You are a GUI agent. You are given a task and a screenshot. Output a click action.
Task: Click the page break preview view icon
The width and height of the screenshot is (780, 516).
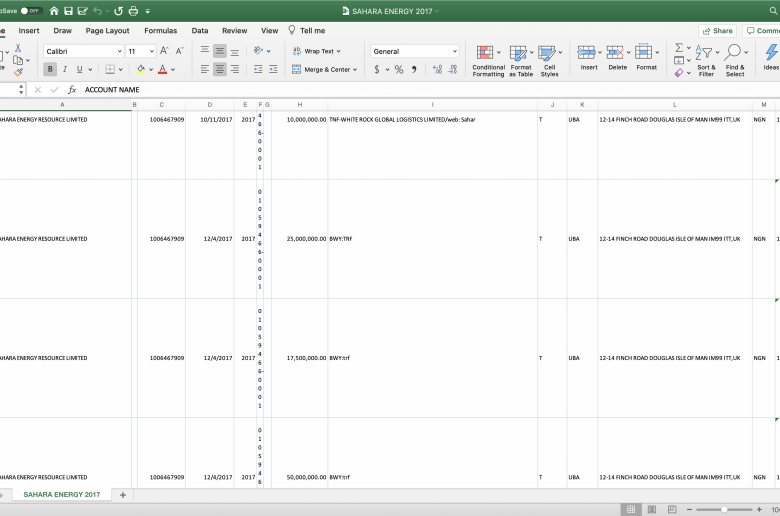click(x=672, y=509)
